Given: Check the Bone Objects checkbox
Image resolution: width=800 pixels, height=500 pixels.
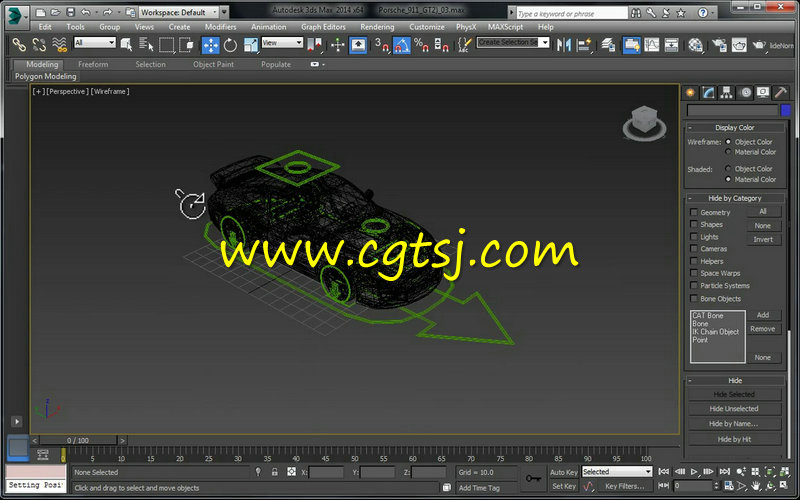Looking at the screenshot, I should click(693, 298).
